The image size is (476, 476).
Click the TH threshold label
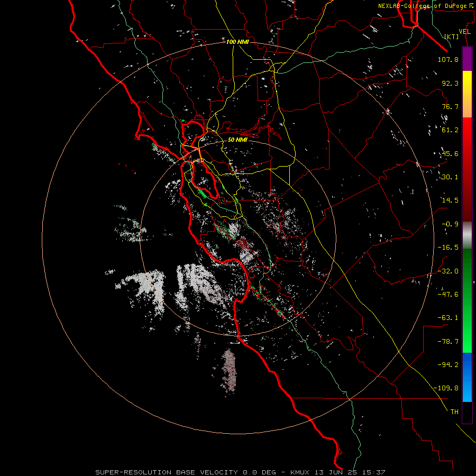coord(454,412)
